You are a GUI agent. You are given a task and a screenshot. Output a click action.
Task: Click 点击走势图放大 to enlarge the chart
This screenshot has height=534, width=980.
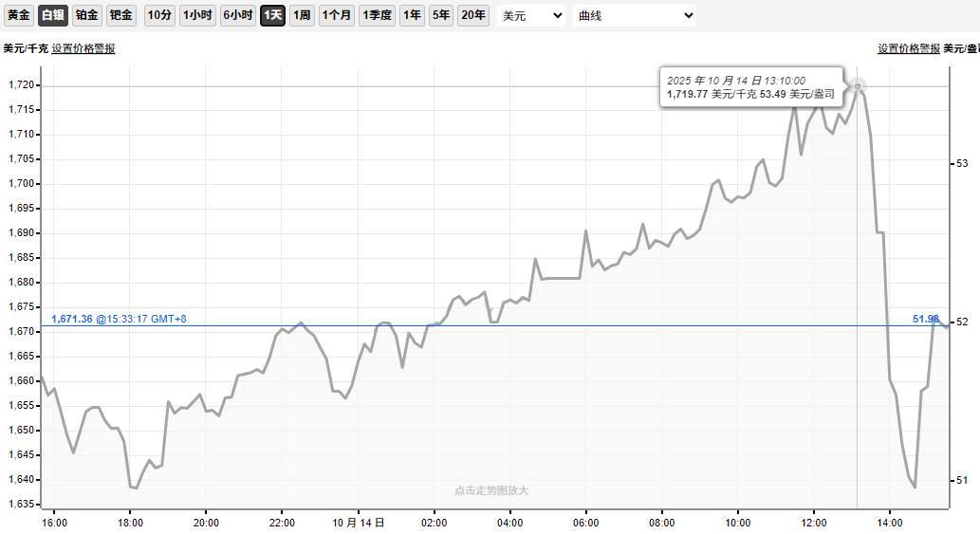(x=490, y=490)
